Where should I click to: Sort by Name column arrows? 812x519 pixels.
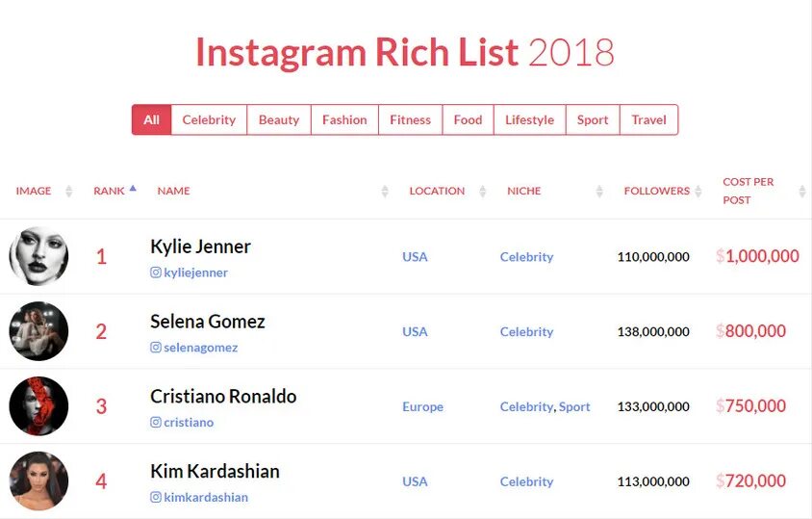385,192
